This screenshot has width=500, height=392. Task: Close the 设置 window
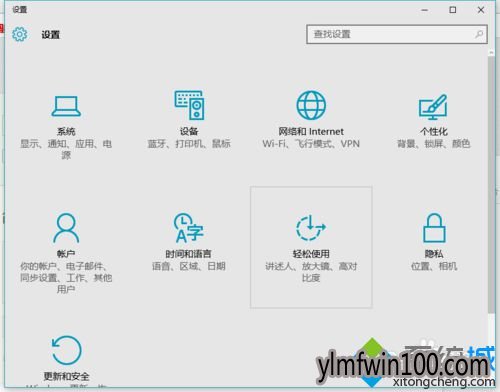[x=481, y=10]
